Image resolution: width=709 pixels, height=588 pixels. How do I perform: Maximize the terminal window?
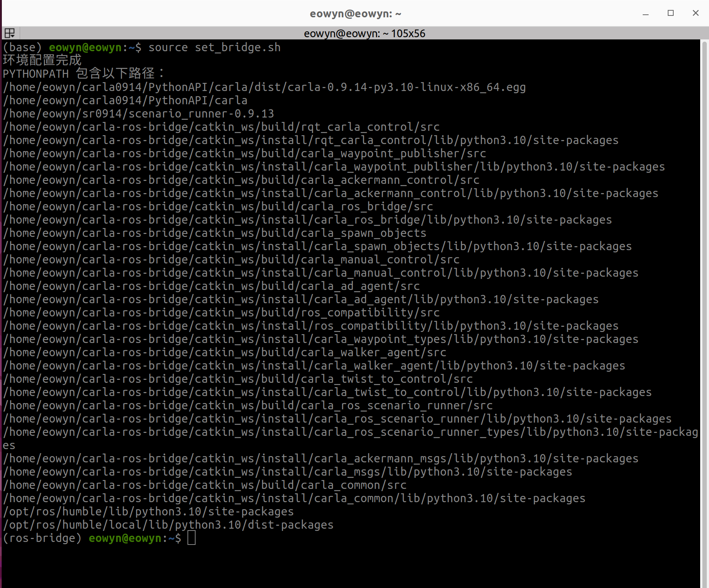pyautogui.click(x=670, y=13)
